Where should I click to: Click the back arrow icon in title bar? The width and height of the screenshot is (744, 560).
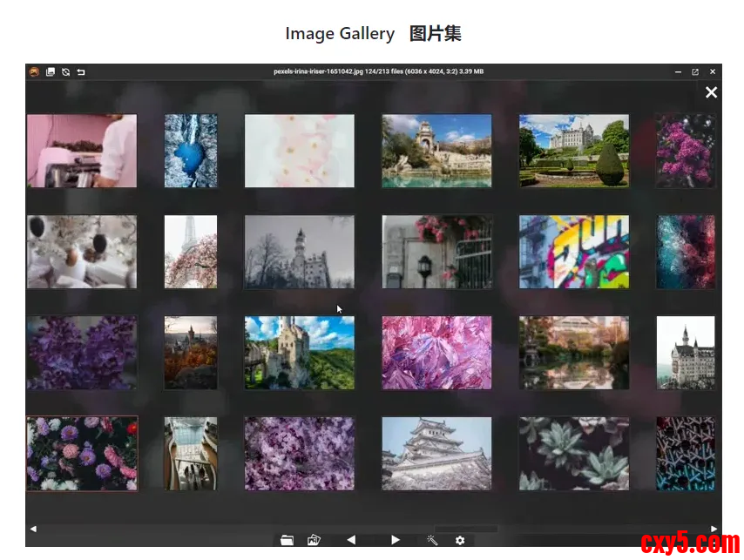click(x=81, y=71)
